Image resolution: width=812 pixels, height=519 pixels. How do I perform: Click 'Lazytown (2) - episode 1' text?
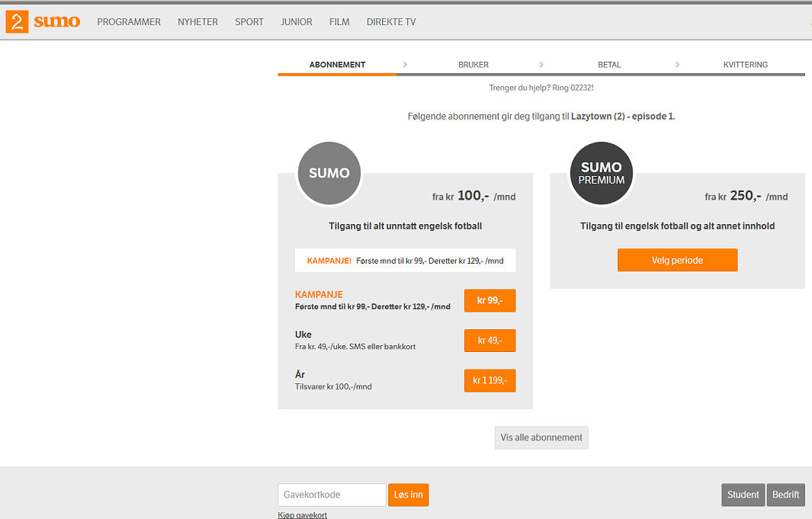(622, 117)
